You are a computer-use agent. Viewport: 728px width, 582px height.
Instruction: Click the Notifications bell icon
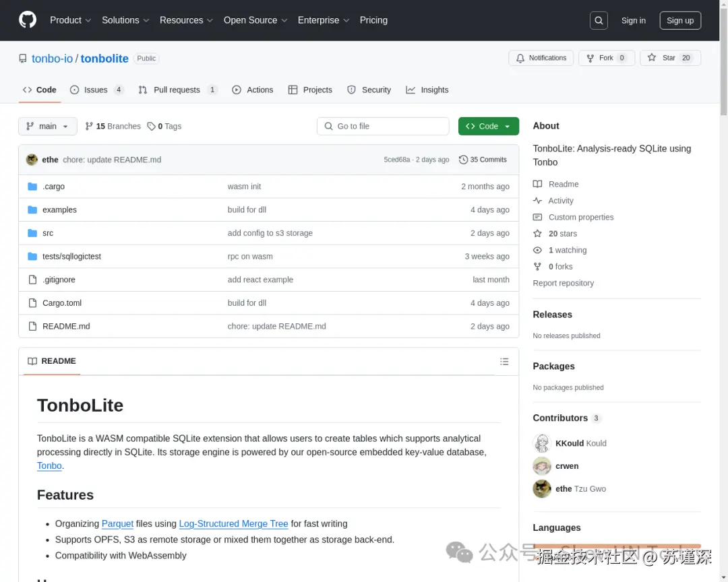click(520, 58)
